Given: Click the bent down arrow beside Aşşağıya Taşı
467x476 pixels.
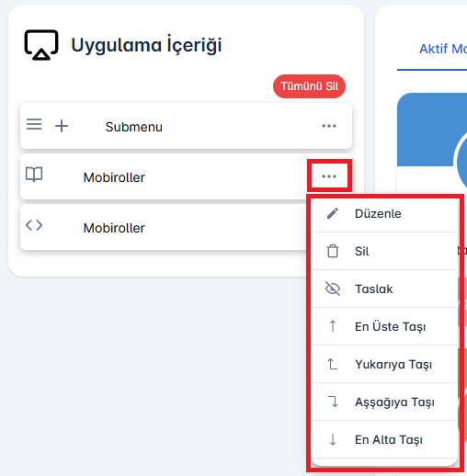Looking at the screenshot, I should [333, 402].
